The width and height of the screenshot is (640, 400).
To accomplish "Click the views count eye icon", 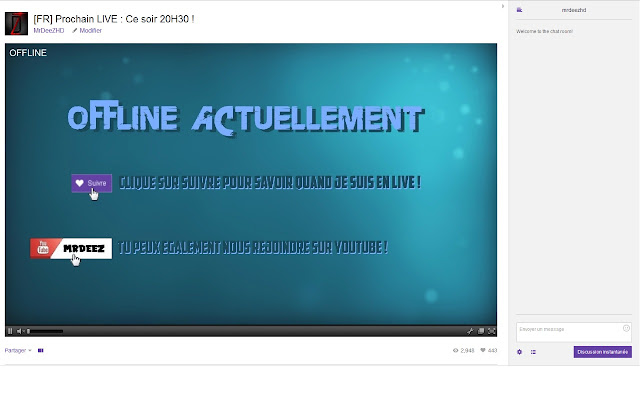I will tap(456, 350).
